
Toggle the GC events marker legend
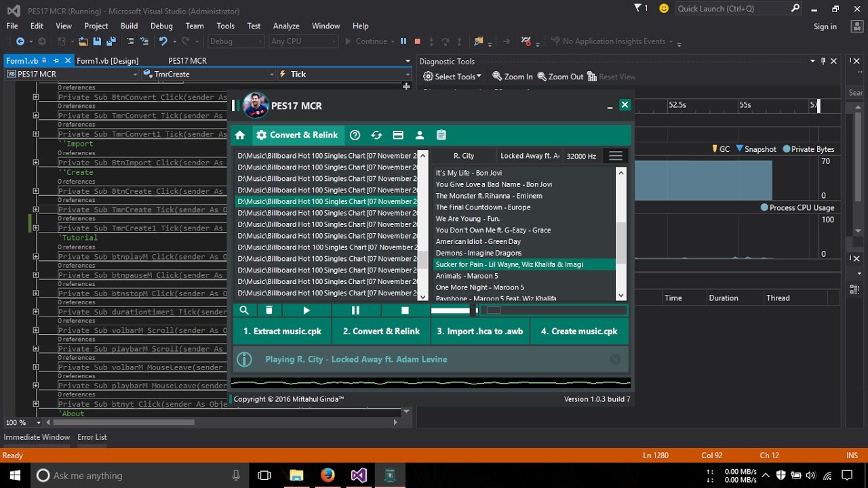pyautogui.click(x=720, y=149)
